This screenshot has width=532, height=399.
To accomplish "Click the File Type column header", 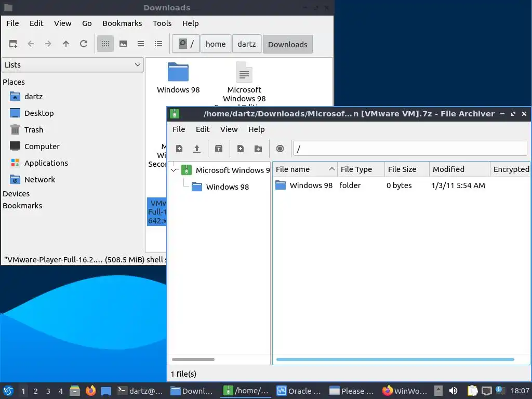I will pos(361,169).
